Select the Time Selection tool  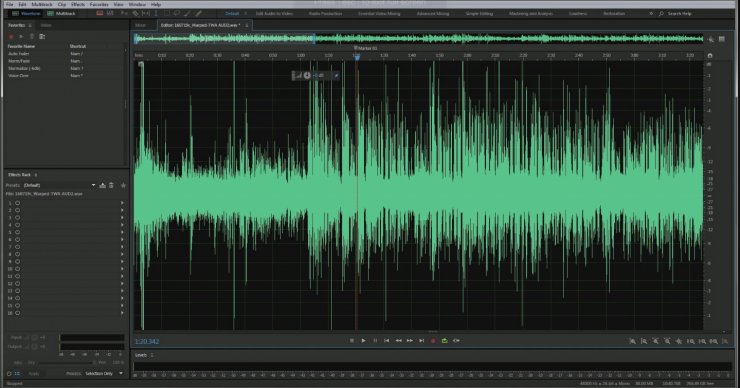click(x=156, y=14)
